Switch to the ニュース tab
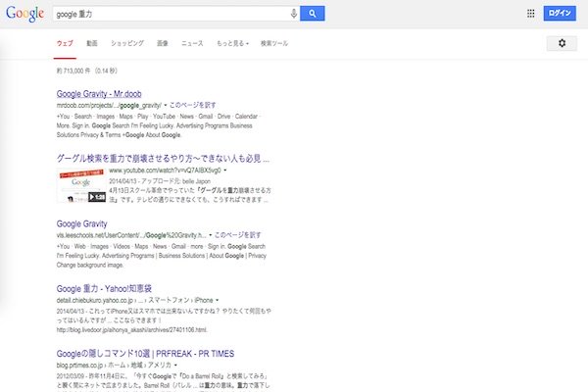Image resolution: width=588 pixels, height=392 pixels. click(192, 43)
